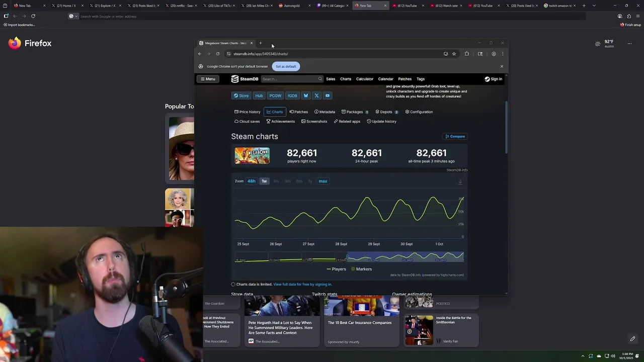Open the SteamDB Menu button
Screen dimensions: 644x362
208,79
